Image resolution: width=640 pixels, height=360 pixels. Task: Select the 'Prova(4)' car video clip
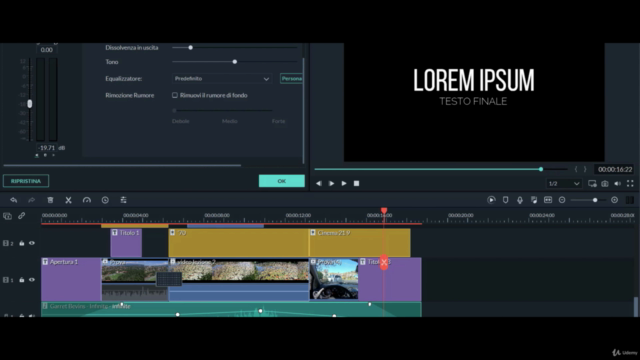(x=334, y=280)
